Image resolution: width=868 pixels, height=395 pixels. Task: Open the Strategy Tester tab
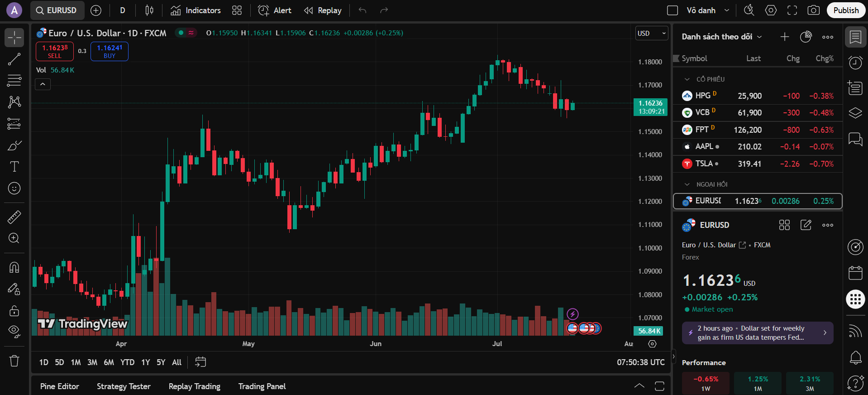click(124, 386)
